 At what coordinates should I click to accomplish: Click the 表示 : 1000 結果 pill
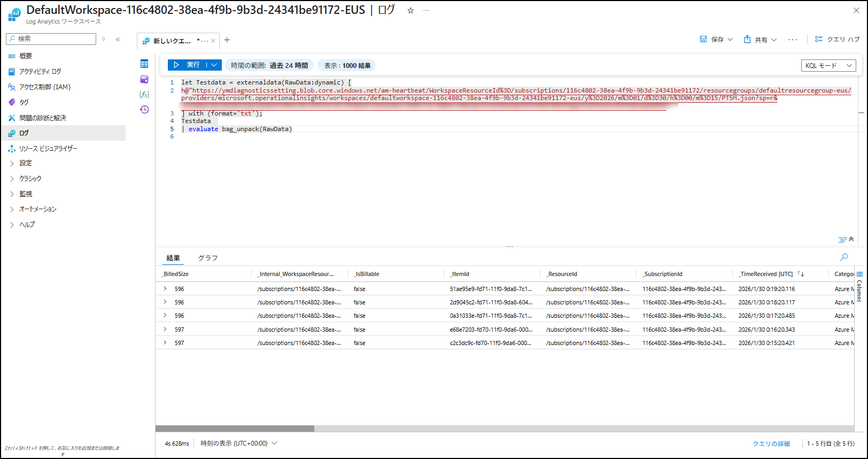[x=347, y=65]
